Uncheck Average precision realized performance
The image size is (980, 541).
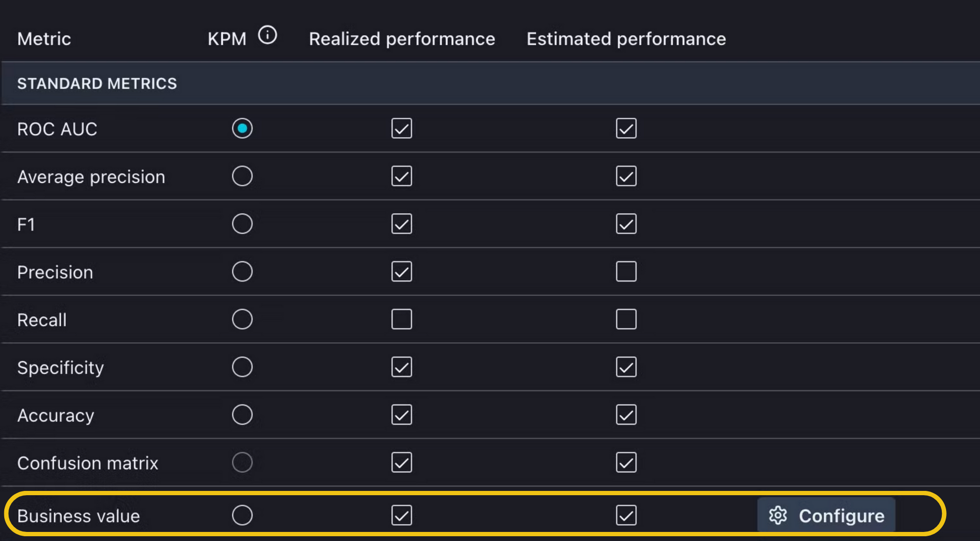[401, 176]
